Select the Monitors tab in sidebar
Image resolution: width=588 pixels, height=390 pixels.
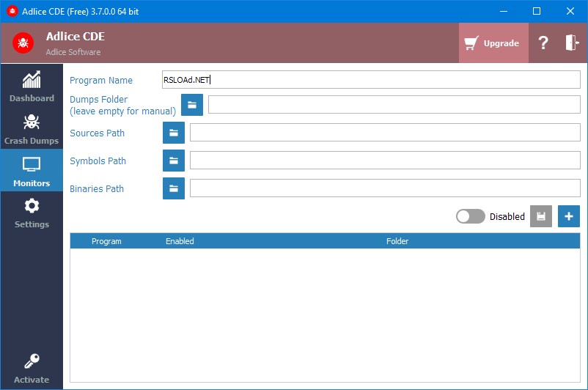point(32,170)
